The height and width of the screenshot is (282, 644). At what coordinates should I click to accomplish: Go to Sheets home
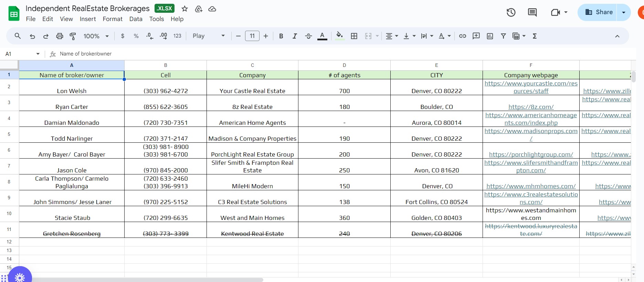14,14
